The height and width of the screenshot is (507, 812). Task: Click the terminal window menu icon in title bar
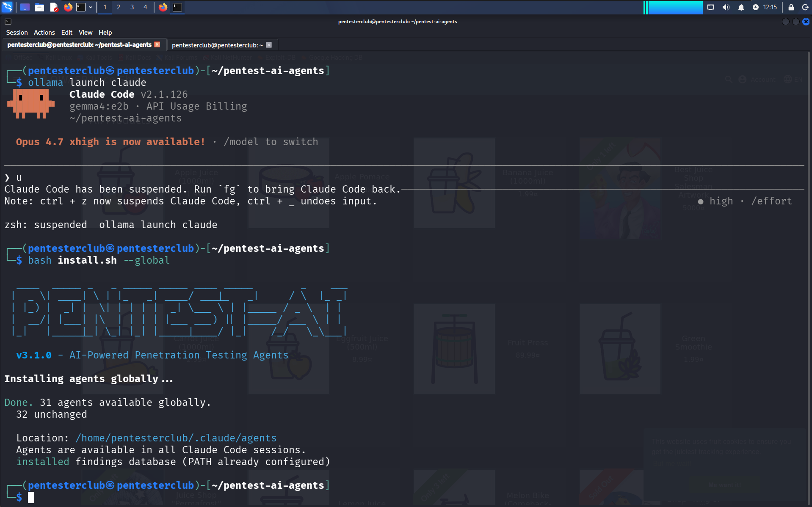[8, 22]
